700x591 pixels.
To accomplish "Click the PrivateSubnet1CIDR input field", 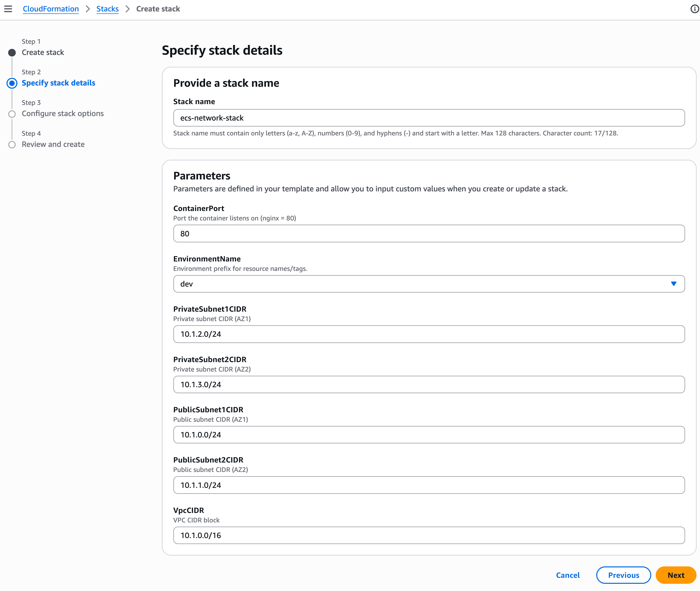I will point(429,334).
